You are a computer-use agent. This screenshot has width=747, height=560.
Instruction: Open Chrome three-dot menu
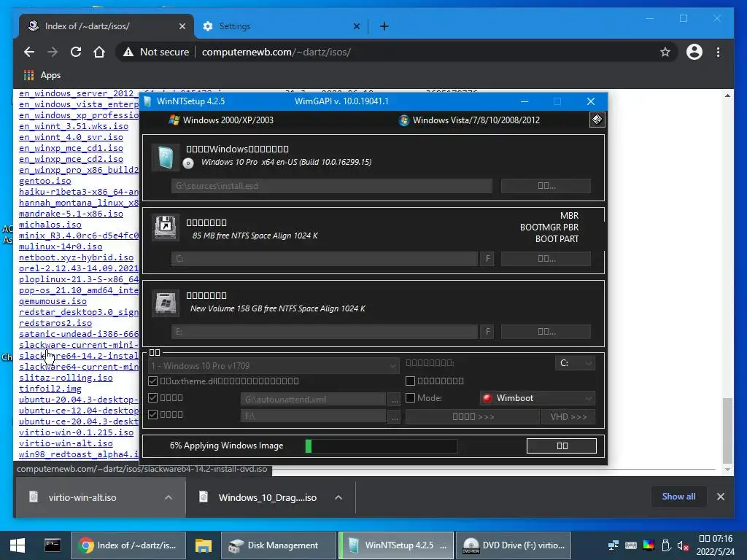click(718, 52)
